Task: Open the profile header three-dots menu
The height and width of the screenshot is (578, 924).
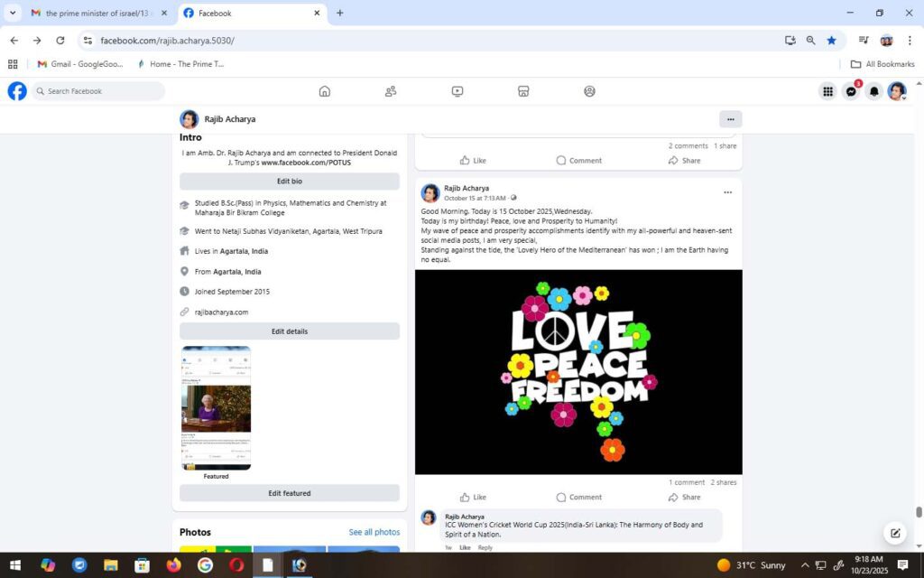Action: [730, 119]
